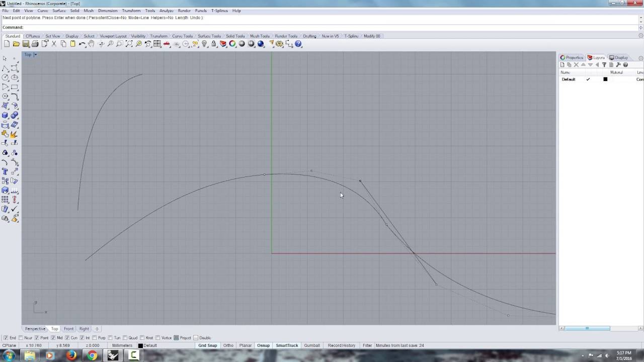Click the status bar current layer color swatch
The height and width of the screenshot is (362, 644).
click(141, 345)
